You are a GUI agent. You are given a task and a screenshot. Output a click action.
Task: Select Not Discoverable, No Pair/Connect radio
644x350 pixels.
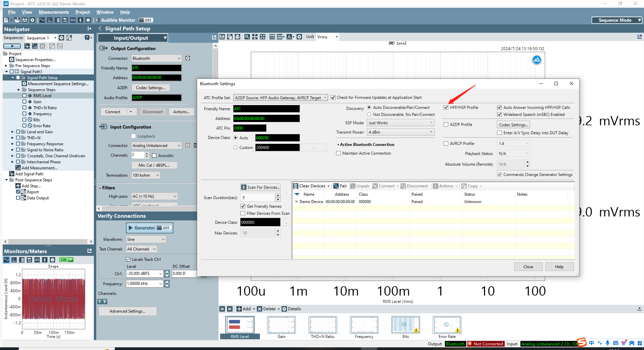coord(369,114)
